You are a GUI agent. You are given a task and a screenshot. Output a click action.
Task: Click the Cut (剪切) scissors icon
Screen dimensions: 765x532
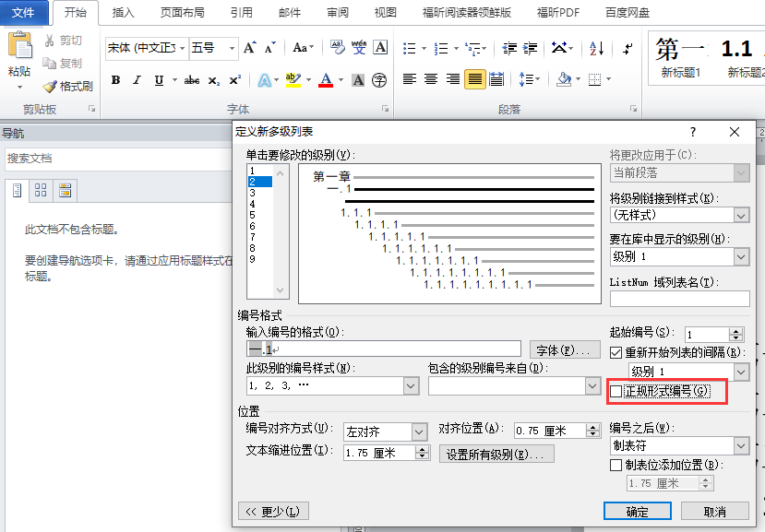[49, 41]
